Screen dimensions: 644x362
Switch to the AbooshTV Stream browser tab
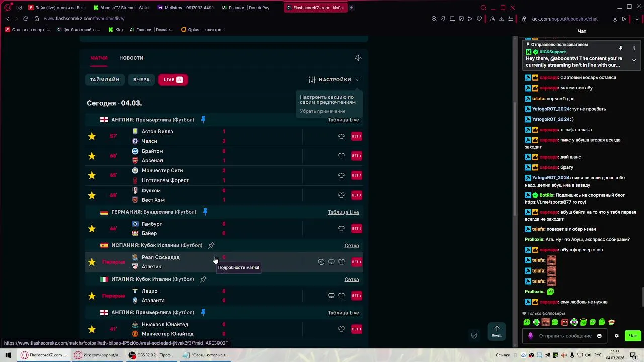point(121,8)
